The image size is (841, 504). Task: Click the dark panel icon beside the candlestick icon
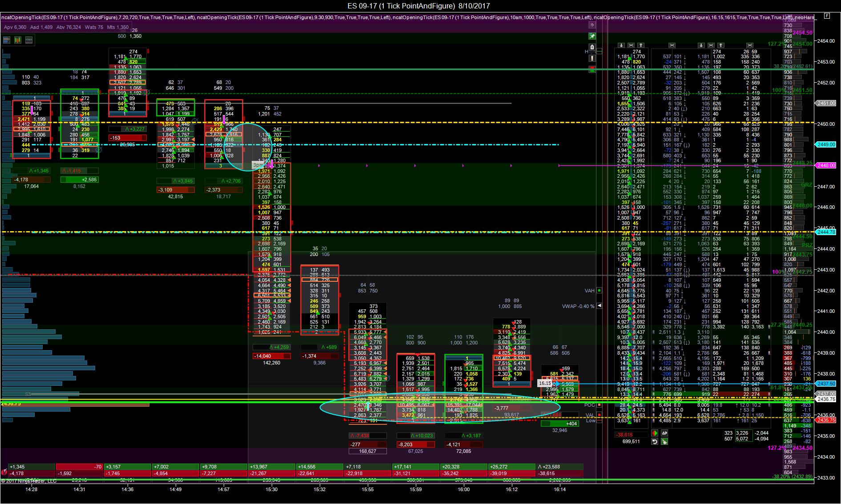click(x=29, y=40)
